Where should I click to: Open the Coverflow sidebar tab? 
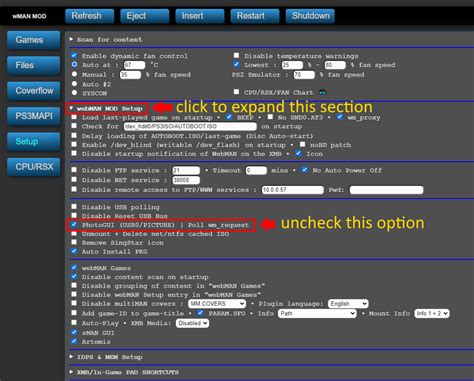tap(34, 91)
